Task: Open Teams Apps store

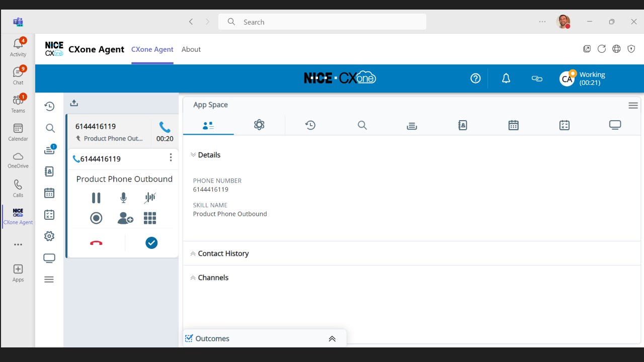Action: pyautogui.click(x=18, y=273)
